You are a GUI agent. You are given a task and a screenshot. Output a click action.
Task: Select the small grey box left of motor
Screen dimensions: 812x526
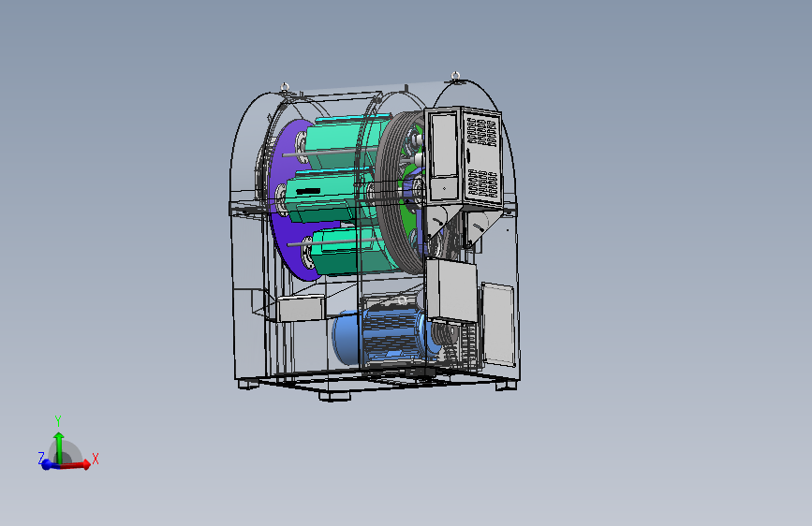pos(301,309)
